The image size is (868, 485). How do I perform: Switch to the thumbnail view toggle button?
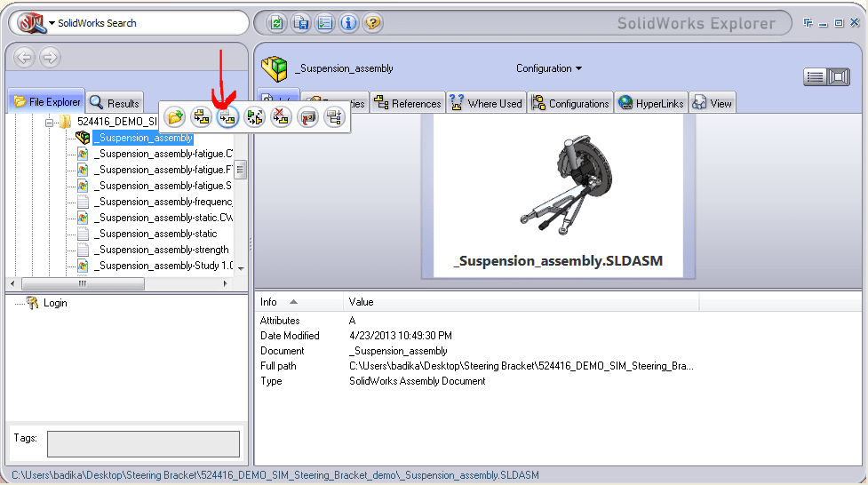pyautogui.click(x=839, y=77)
